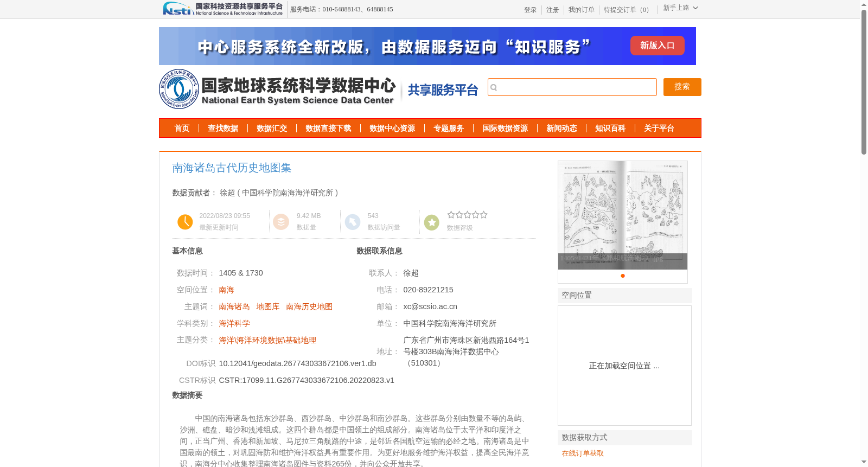
Task: Expand the 新手上路 dropdown
Action: tap(680, 8)
